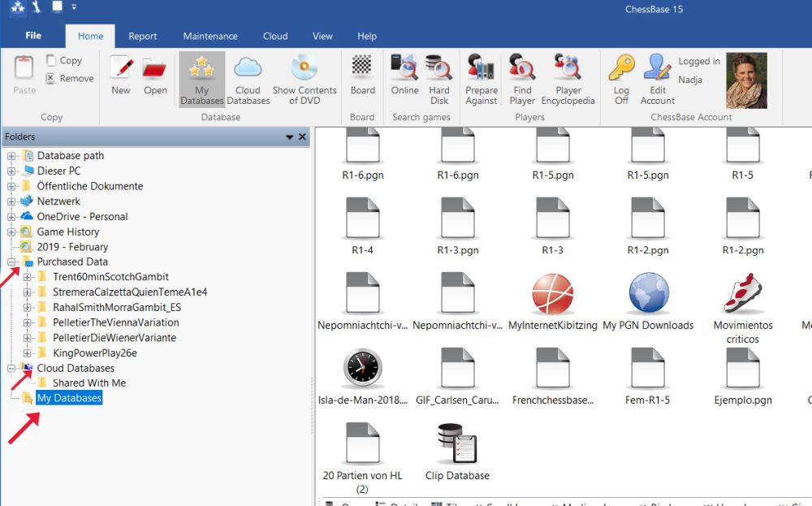The width and height of the screenshot is (812, 506).
Task: Expand the Trent60minScotchGambit folder node
Action: click(27, 277)
